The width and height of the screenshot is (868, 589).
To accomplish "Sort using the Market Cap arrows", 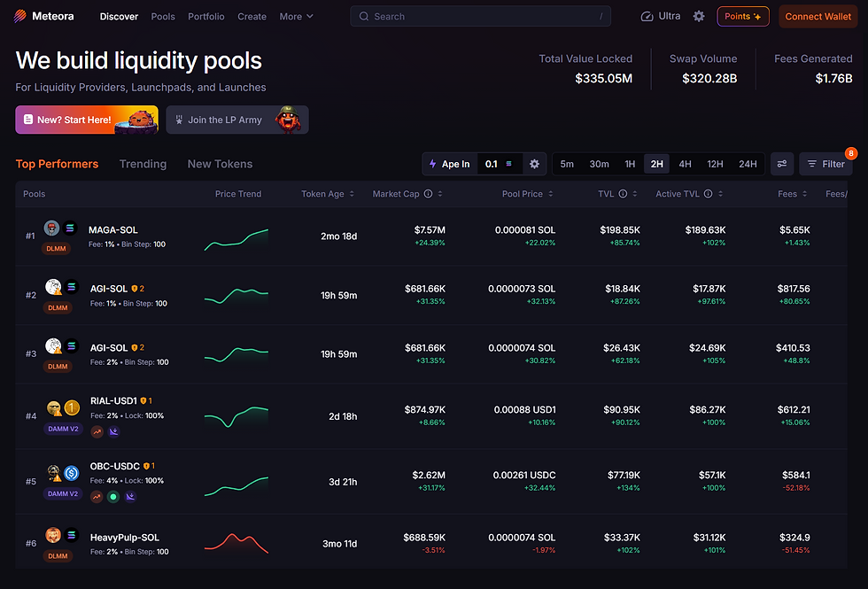I will (x=440, y=194).
